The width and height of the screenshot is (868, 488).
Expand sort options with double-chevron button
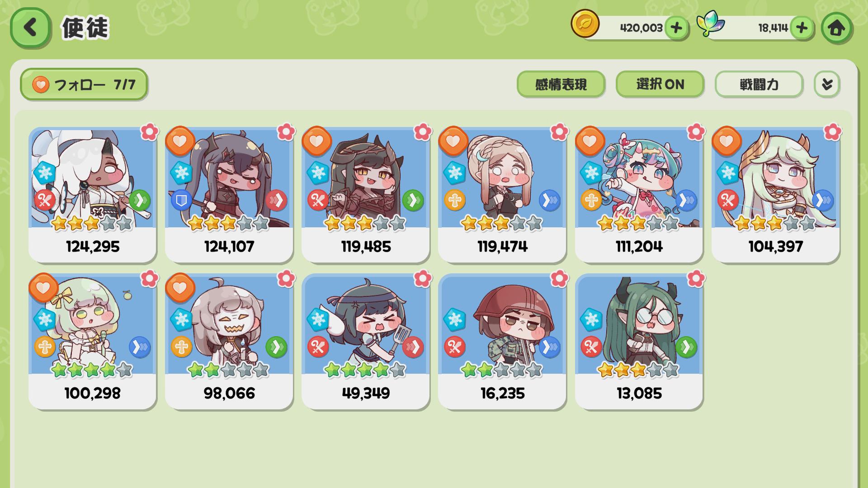(827, 84)
